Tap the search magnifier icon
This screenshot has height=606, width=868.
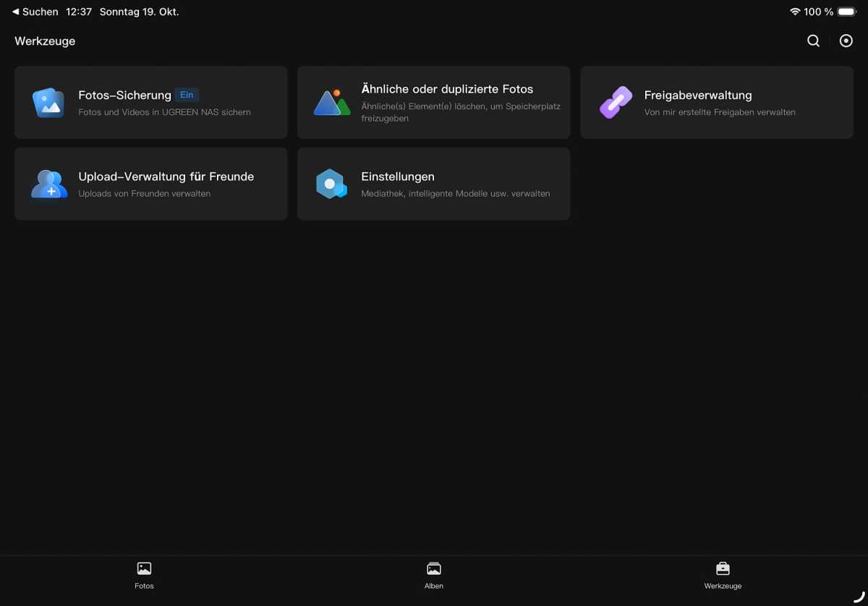pyautogui.click(x=813, y=41)
